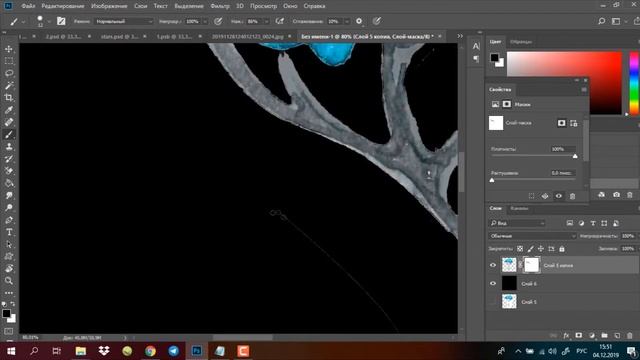Select the Lasso tool
Image resolution: width=640 pixels, height=360 pixels.
coord(9,73)
